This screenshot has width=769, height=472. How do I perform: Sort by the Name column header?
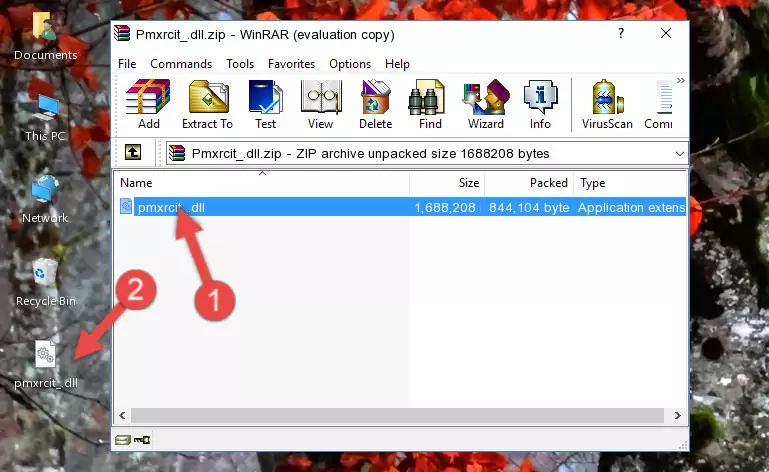[x=262, y=183]
